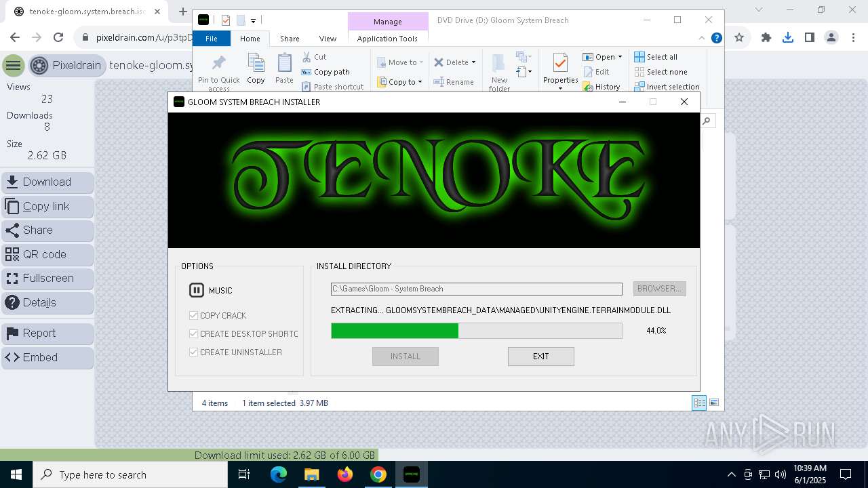Click Pixeldrain Download button

pos(47,182)
